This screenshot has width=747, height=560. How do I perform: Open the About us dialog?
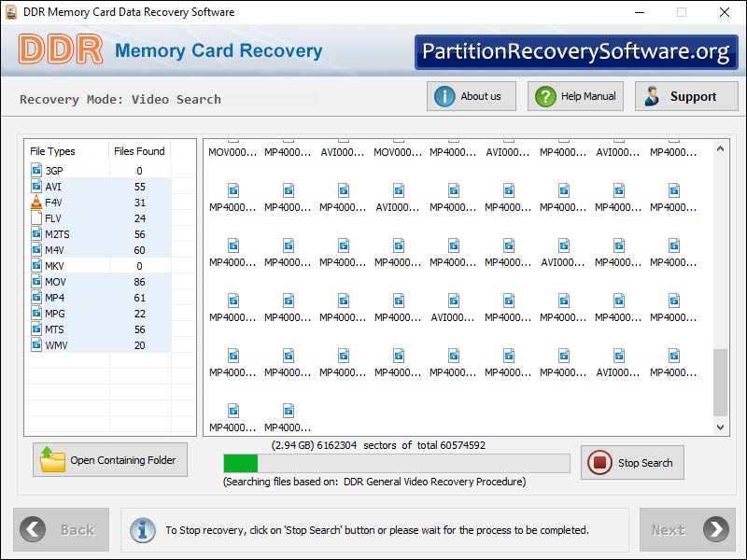(472, 96)
